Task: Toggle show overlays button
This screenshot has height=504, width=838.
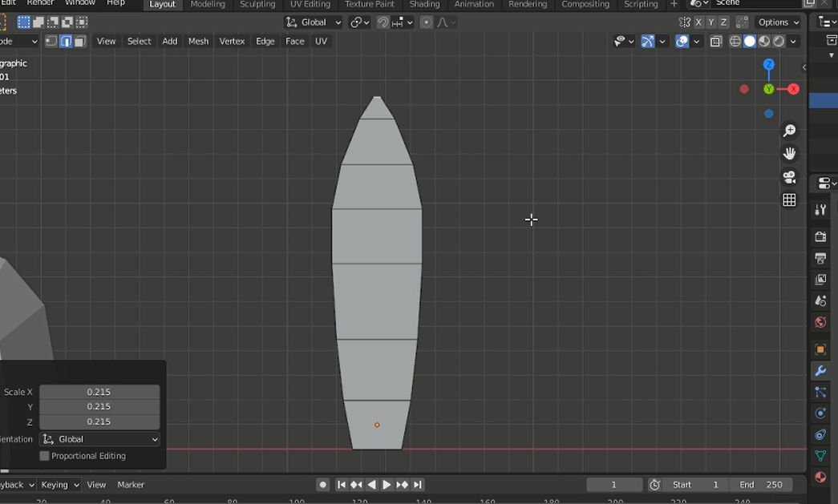Action: point(682,41)
